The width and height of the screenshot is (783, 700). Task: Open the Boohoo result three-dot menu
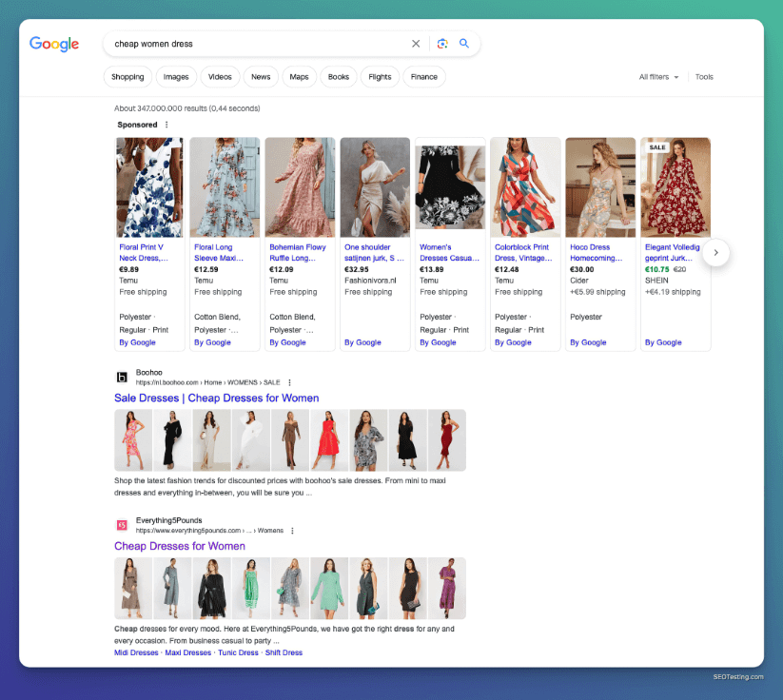pos(289,382)
